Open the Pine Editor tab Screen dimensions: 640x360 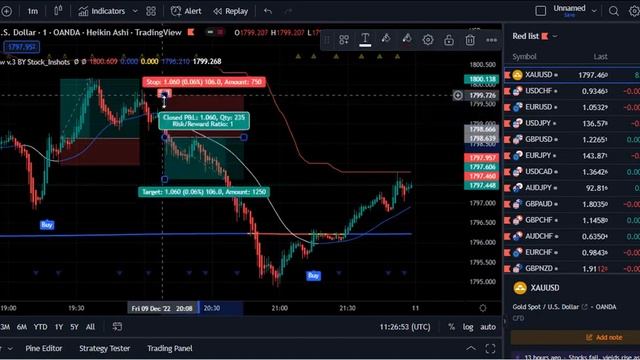(x=44, y=348)
